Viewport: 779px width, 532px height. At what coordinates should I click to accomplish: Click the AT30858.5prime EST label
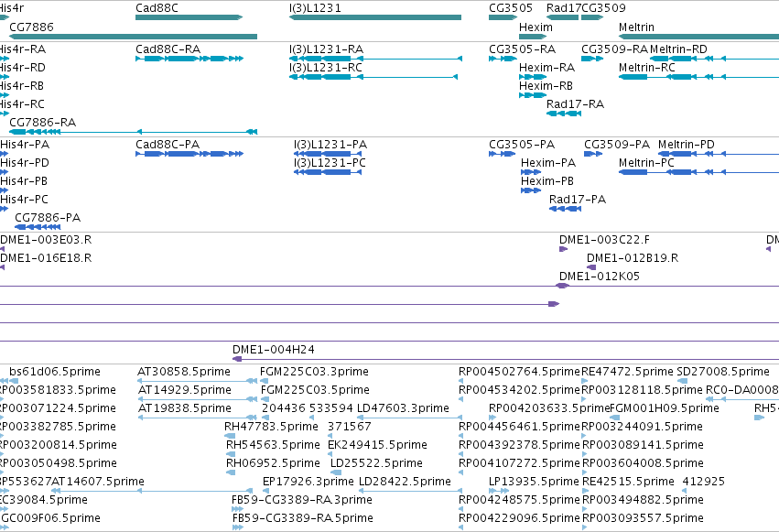pyautogui.click(x=184, y=372)
